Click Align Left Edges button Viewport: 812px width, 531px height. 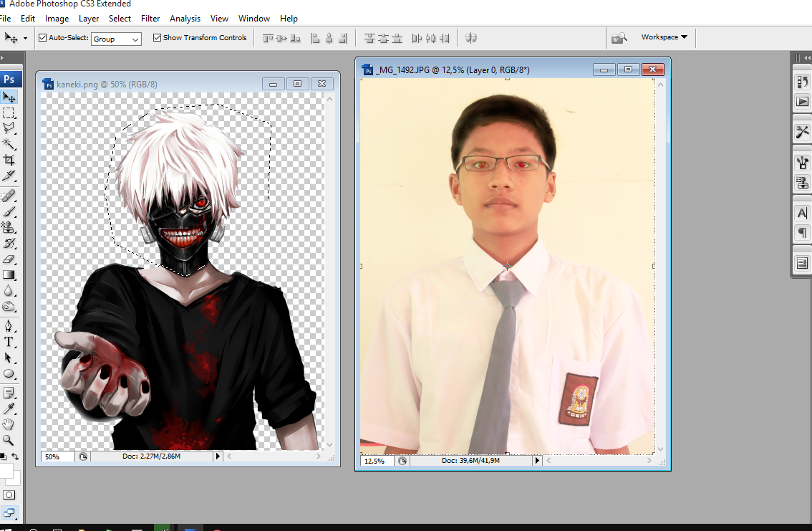click(315, 38)
